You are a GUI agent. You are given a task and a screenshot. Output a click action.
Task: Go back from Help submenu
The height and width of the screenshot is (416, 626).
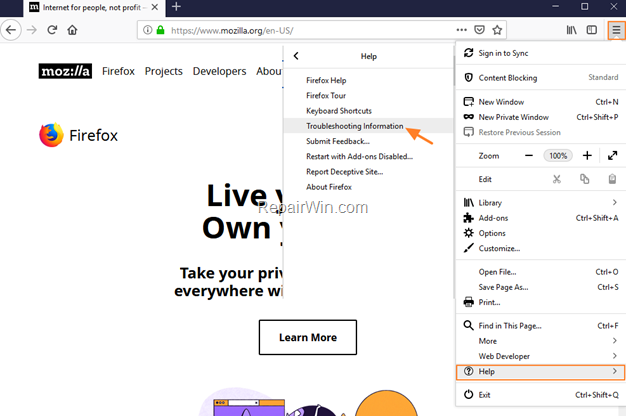(296, 56)
